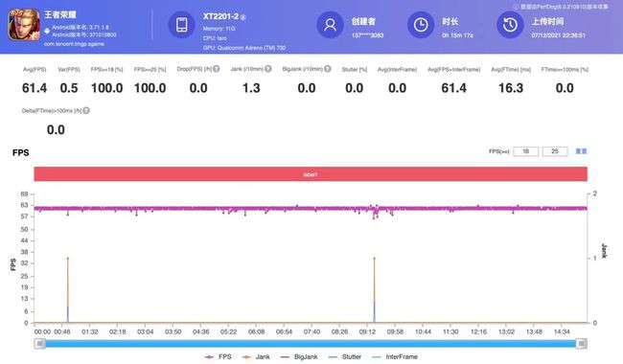Screen dimensions: 623x364
Task: Click the FPS threshold field showing 18
Action: pos(525,151)
